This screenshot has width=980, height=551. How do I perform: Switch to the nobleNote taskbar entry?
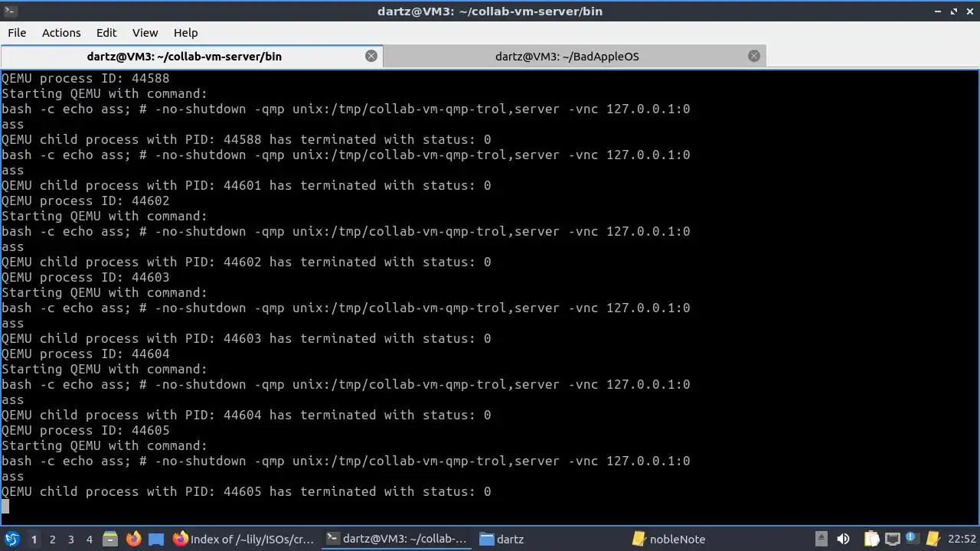click(x=668, y=539)
